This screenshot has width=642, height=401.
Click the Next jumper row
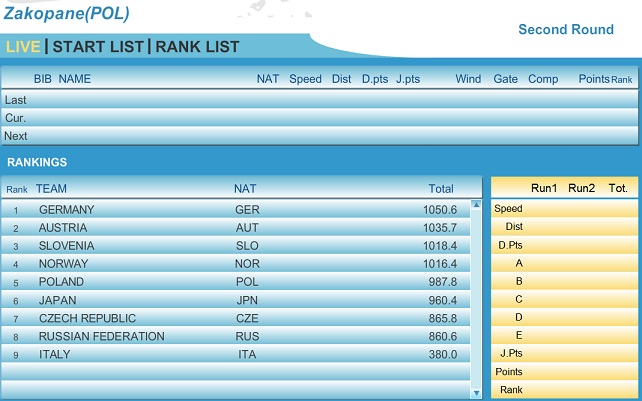click(x=319, y=136)
